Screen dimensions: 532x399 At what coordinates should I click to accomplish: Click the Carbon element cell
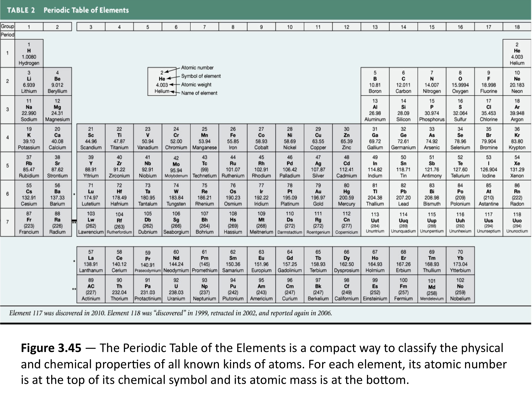click(403, 82)
